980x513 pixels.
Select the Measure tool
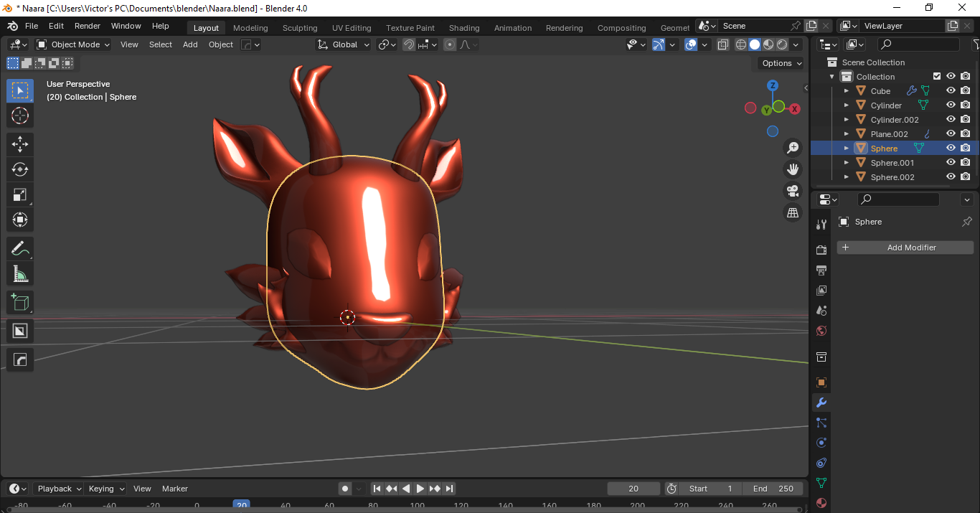pos(20,274)
